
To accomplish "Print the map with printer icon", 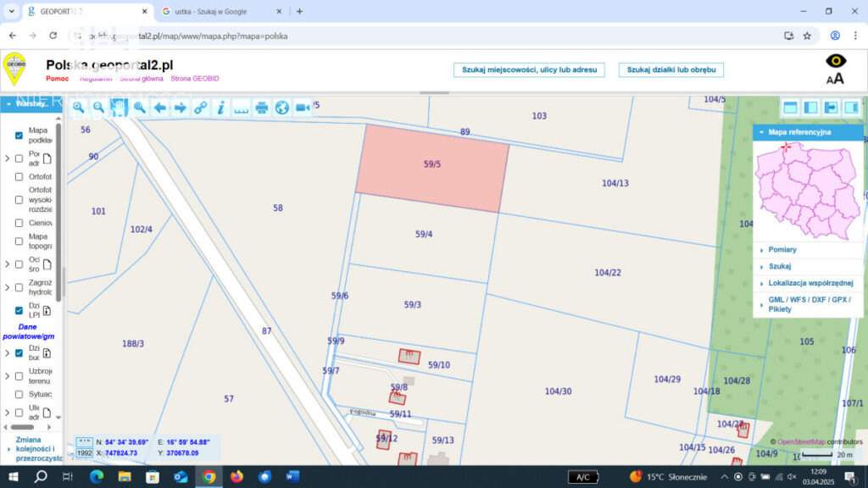I will (262, 108).
